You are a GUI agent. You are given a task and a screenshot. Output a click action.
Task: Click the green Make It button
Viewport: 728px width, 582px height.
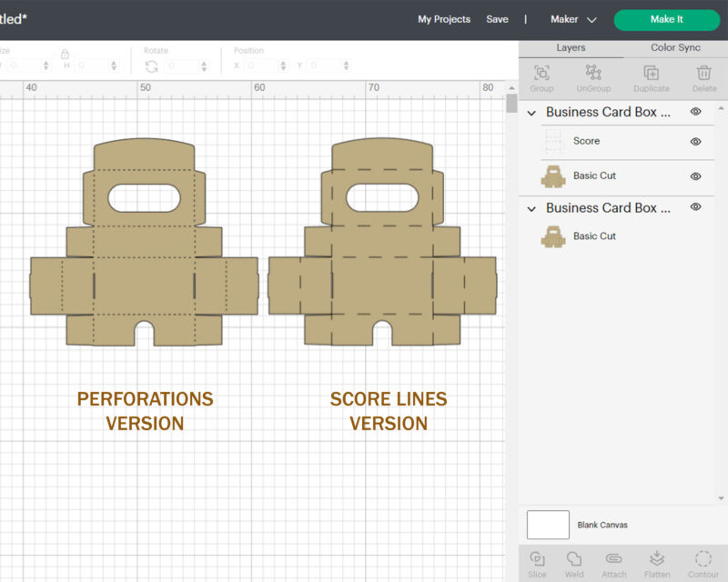click(666, 19)
